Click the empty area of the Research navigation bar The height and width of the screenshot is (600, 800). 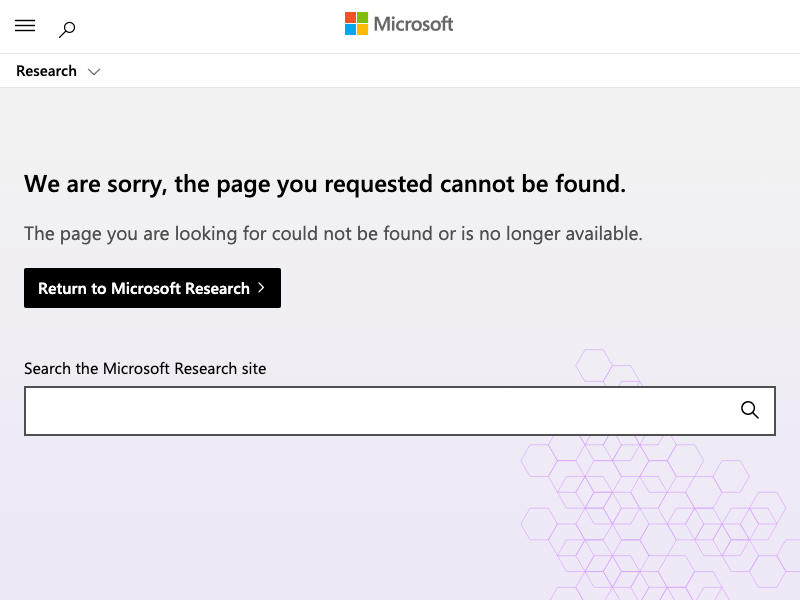pyautogui.click(x=450, y=71)
